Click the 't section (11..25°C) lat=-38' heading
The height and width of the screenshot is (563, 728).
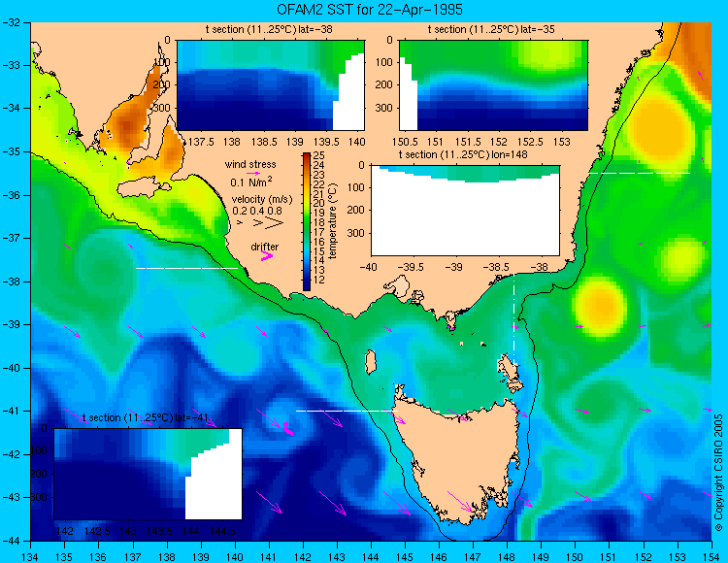coord(269,29)
